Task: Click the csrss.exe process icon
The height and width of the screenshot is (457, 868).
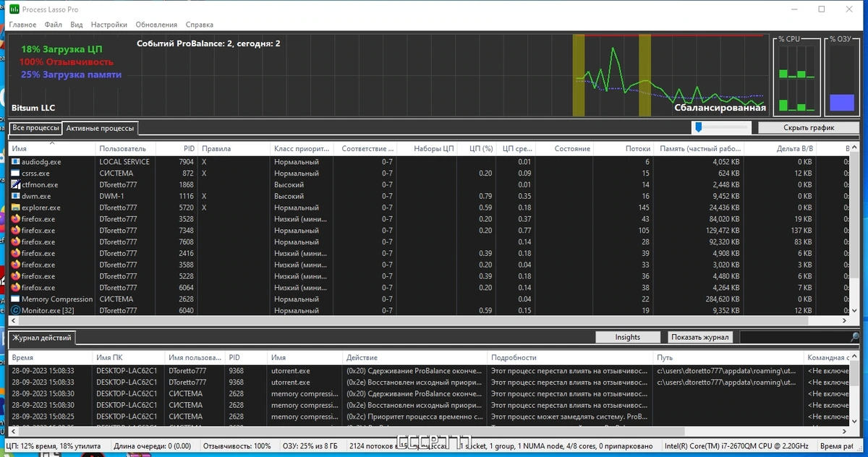Action: click(x=15, y=174)
